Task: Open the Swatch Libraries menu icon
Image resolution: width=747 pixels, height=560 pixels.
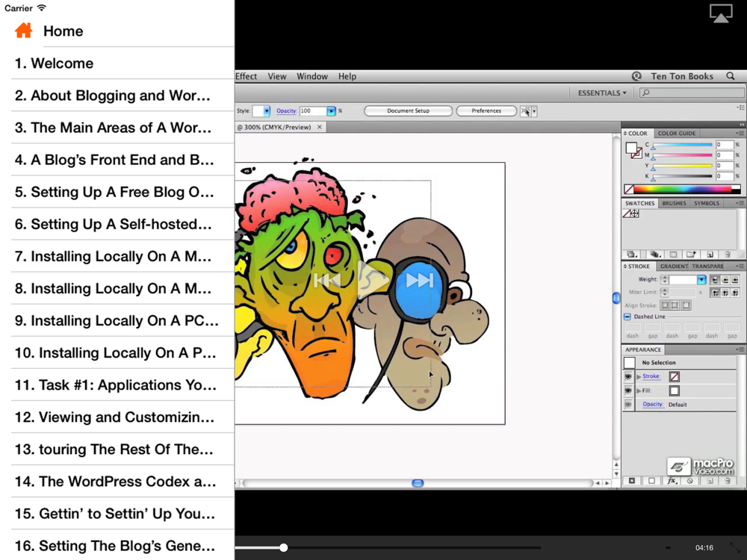Action: [x=632, y=255]
